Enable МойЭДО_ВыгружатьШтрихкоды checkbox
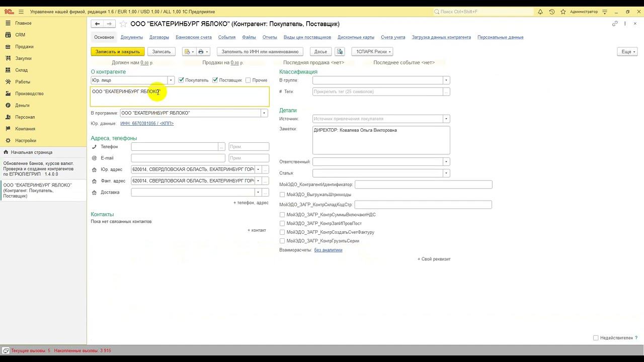 tap(282, 195)
